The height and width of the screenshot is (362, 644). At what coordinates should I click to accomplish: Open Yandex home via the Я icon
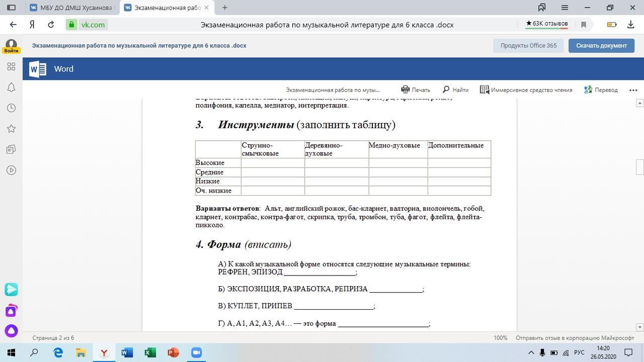tap(32, 25)
